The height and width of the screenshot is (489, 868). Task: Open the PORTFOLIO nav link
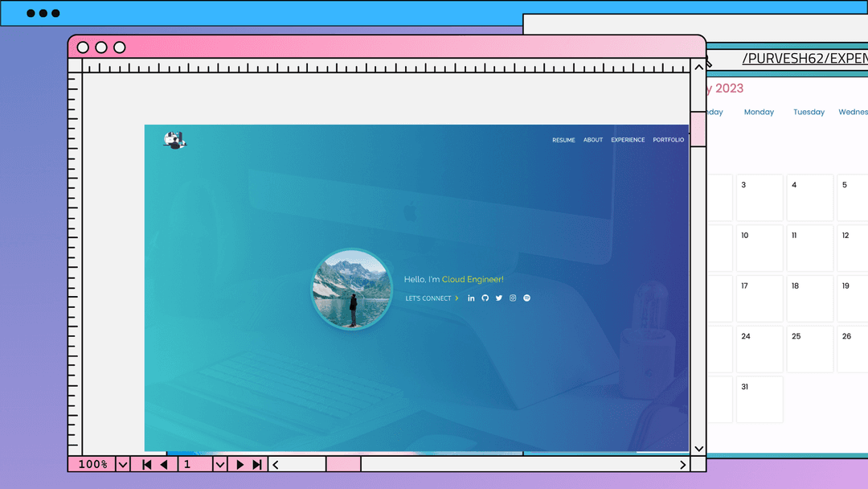click(x=668, y=140)
